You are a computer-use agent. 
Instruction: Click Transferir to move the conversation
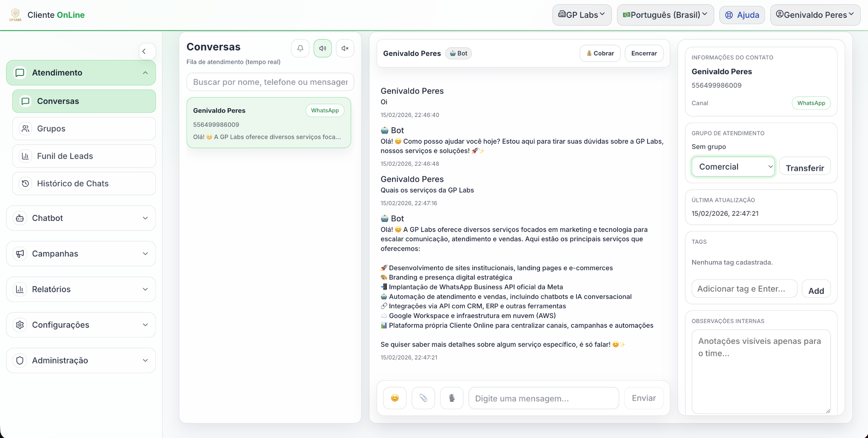tap(805, 166)
